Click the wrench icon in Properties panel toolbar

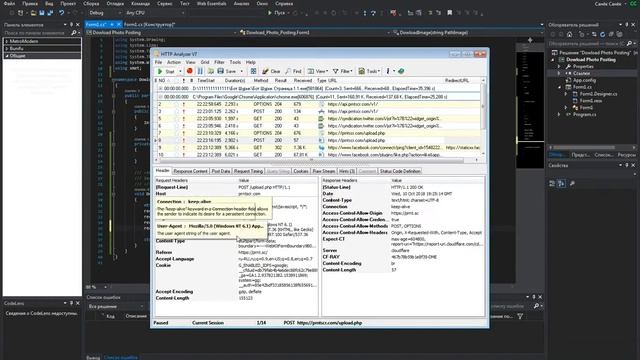click(572, 184)
